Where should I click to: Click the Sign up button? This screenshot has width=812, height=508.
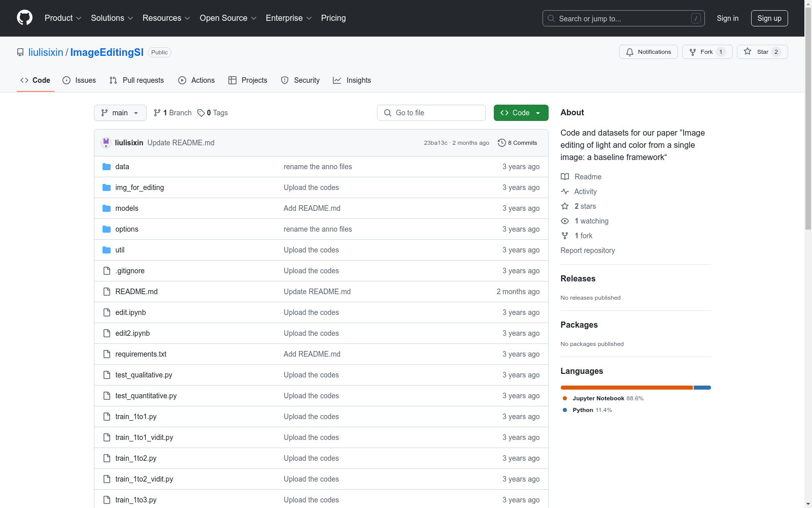769,18
